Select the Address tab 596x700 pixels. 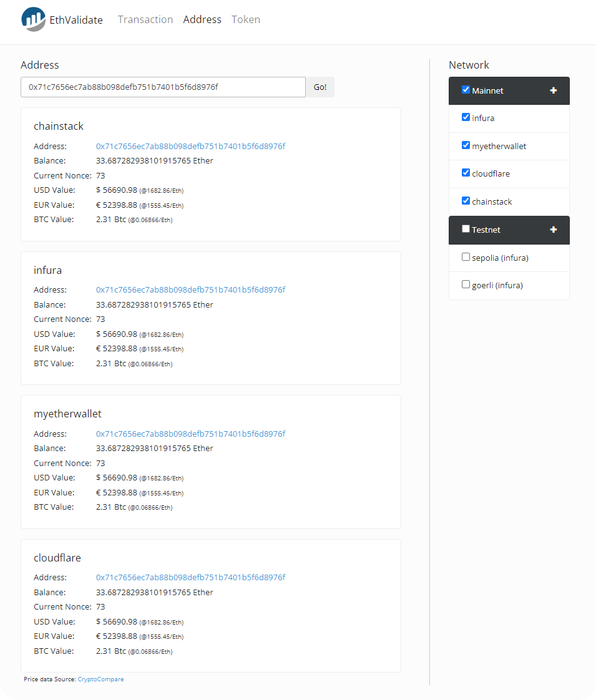202,19
